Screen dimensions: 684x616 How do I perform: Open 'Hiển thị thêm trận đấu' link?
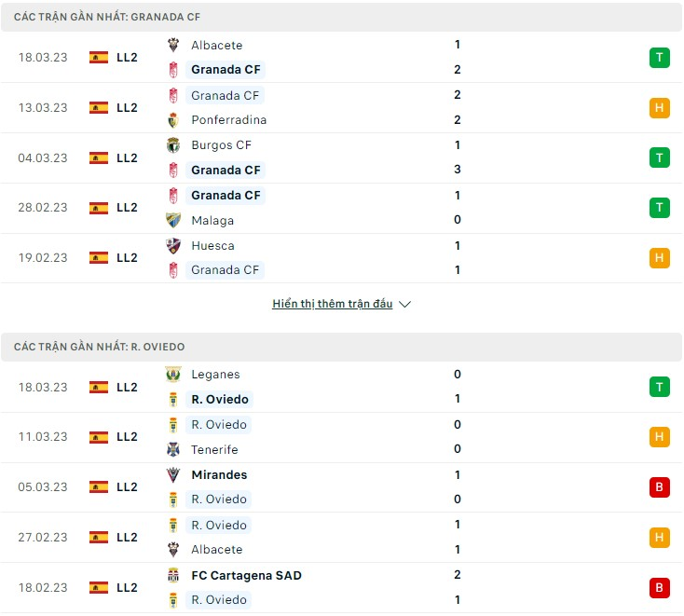point(333,304)
